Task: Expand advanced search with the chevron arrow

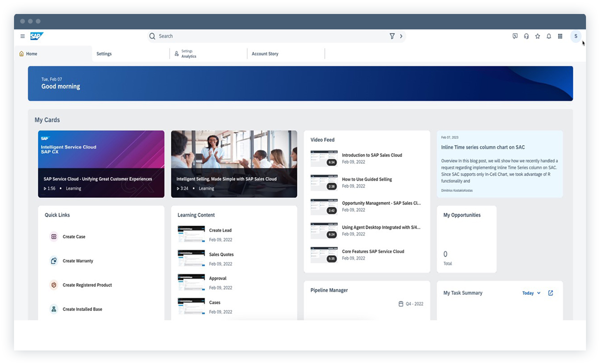Action: click(x=401, y=36)
